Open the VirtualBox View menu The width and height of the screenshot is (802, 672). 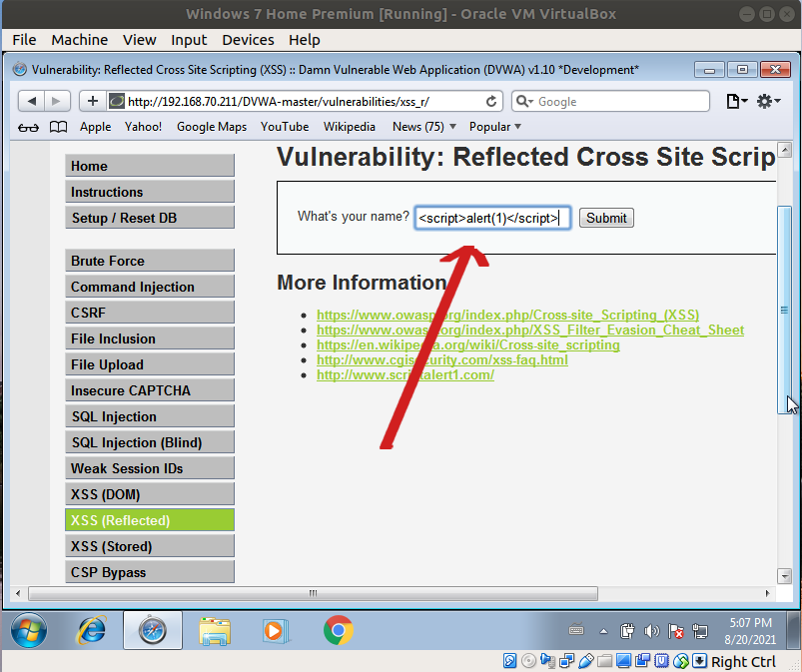click(x=139, y=40)
